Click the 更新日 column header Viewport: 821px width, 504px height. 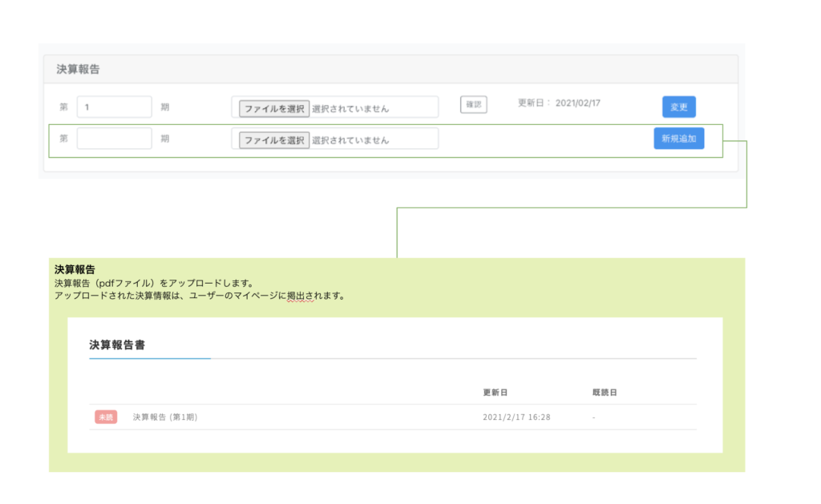coord(495,393)
